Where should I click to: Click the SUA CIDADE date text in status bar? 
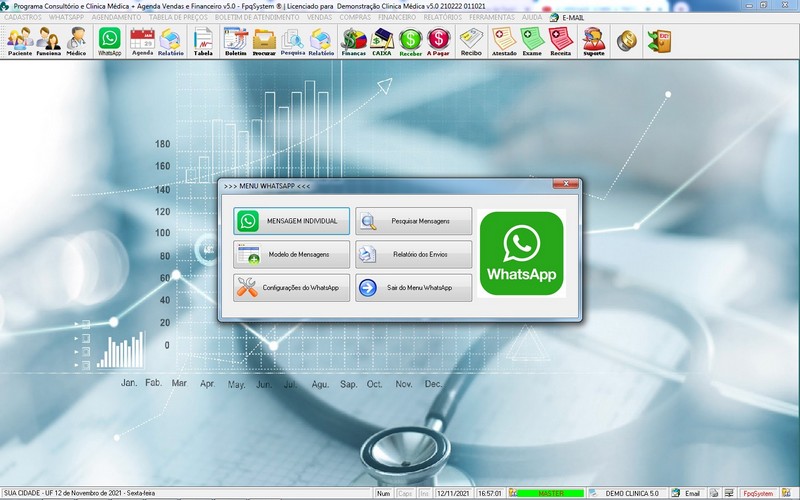(x=79, y=493)
